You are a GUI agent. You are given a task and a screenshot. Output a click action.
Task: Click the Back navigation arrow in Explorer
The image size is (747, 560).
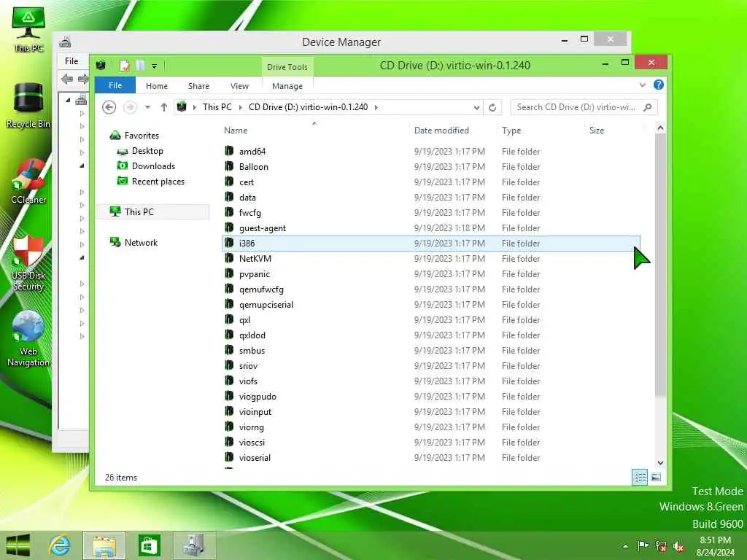pos(109,107)
